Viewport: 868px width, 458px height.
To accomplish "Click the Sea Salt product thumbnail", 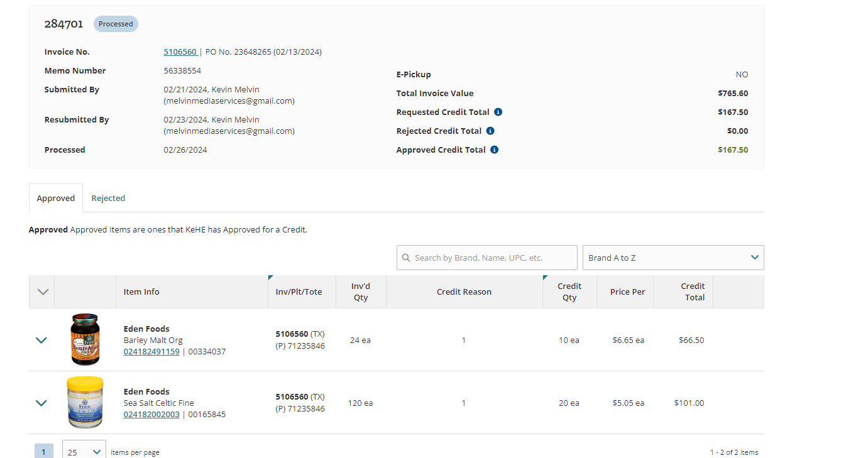I will [x=85, y=402].
